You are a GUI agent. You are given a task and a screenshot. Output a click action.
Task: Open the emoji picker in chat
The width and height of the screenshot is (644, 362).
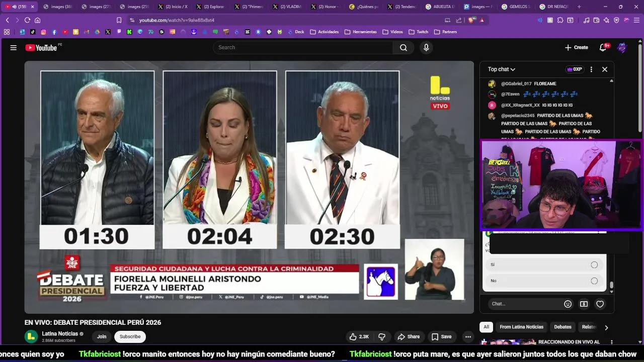(568, 304)
